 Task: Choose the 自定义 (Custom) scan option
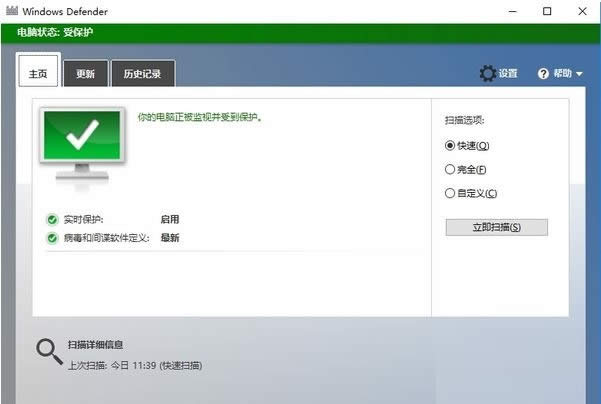click(x=450, y=193)
